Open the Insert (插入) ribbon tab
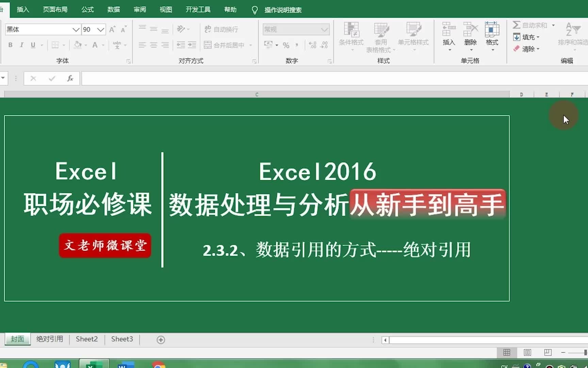Screen dimensions: 588x368 click(x=23, y=10)
